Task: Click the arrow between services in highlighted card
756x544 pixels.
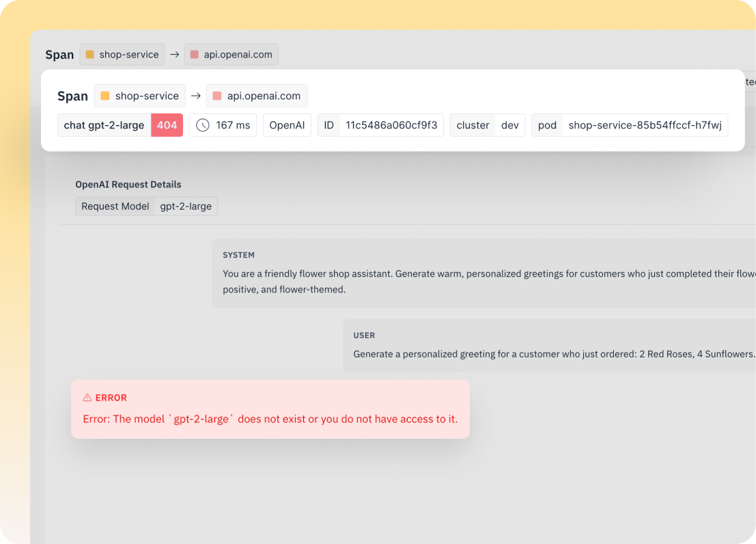Action: pos(196,96)
